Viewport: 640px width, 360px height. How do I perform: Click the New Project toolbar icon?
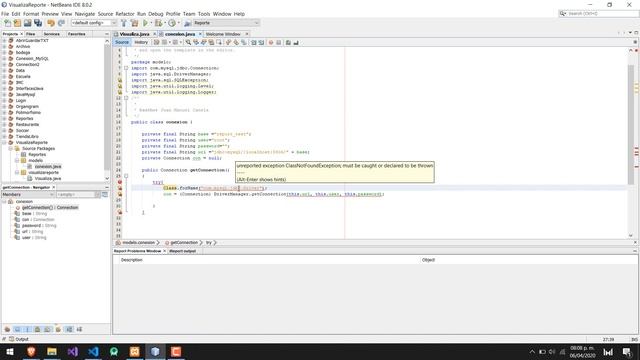[17, 23]
